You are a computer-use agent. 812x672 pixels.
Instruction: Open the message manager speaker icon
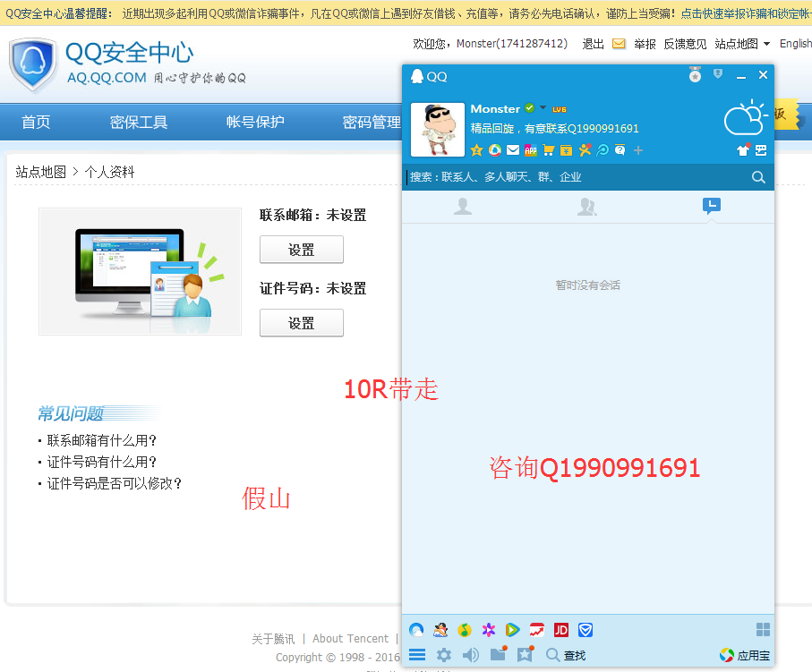tap(470, 655)
